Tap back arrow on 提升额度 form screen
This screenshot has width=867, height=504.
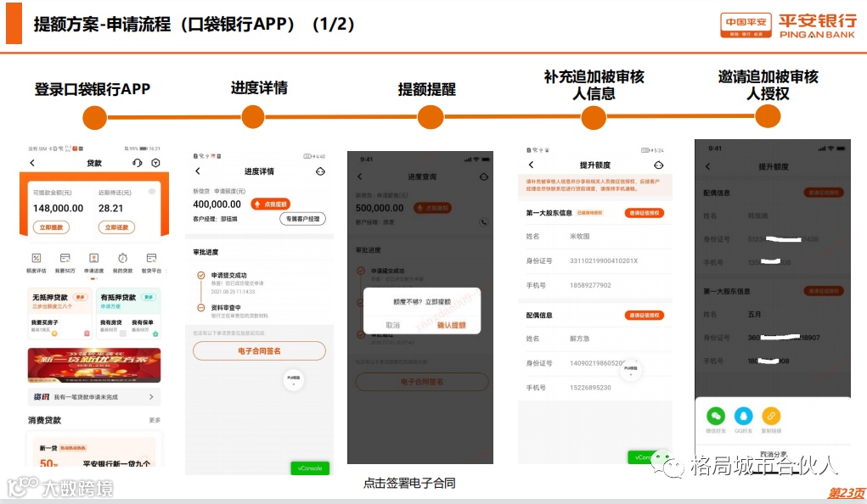pyautogui.click(x=532, y=165)
